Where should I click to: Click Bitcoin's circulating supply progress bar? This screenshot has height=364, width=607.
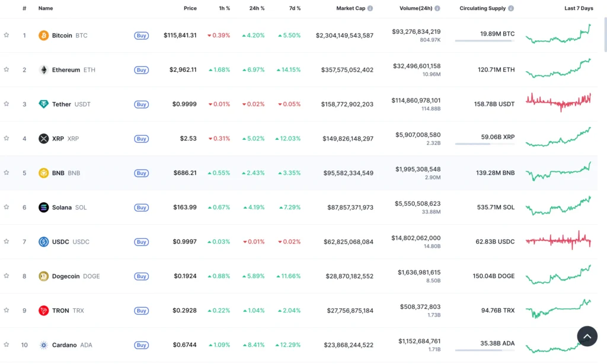485,41
